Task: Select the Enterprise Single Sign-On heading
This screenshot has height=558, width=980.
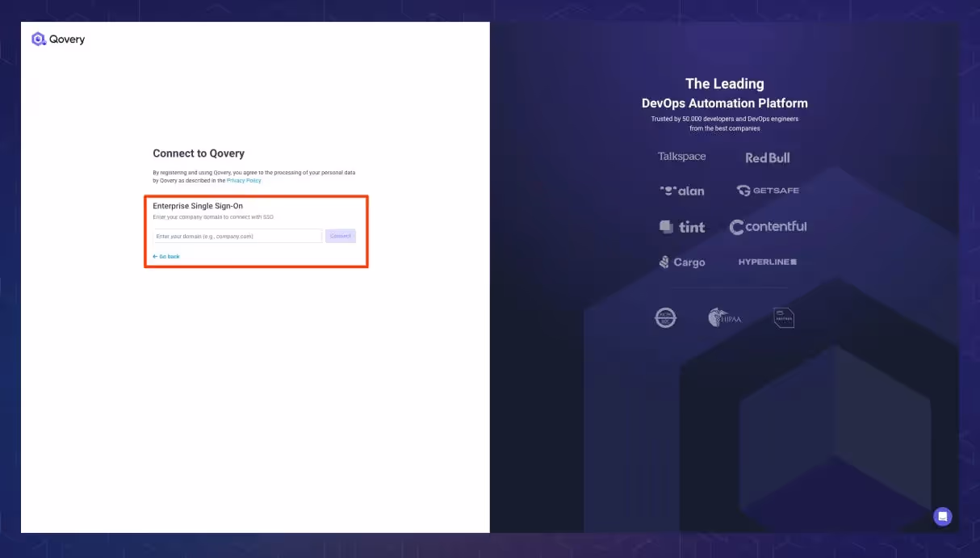Action: 197,205
